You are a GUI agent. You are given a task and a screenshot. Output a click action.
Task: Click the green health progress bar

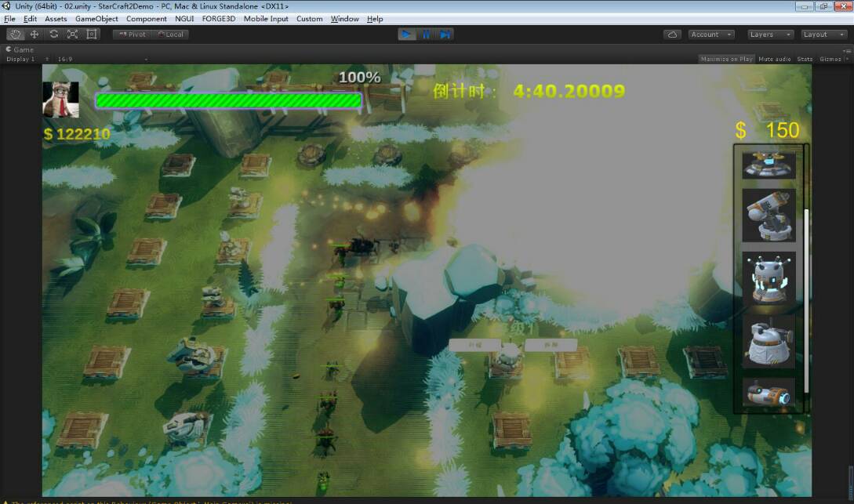pyautogui.click(x=228, y=100)
